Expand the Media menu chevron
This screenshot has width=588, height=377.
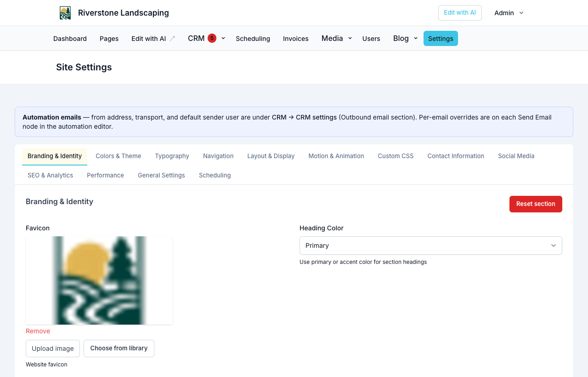tap(350, 38)
